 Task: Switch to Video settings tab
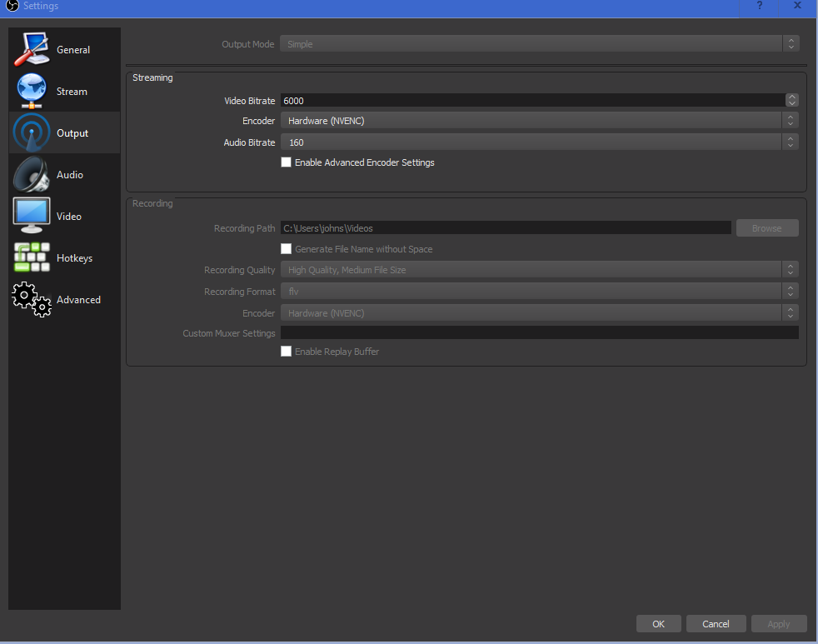pos(65,216)
